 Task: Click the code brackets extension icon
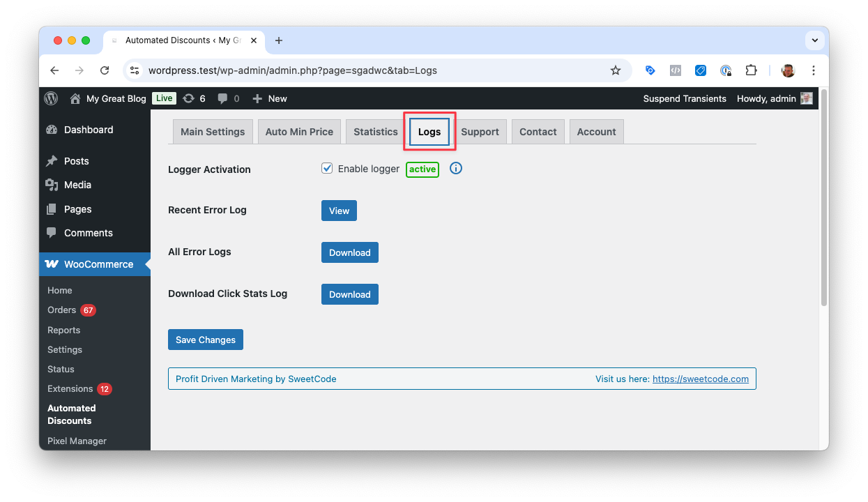click(675, 70)
